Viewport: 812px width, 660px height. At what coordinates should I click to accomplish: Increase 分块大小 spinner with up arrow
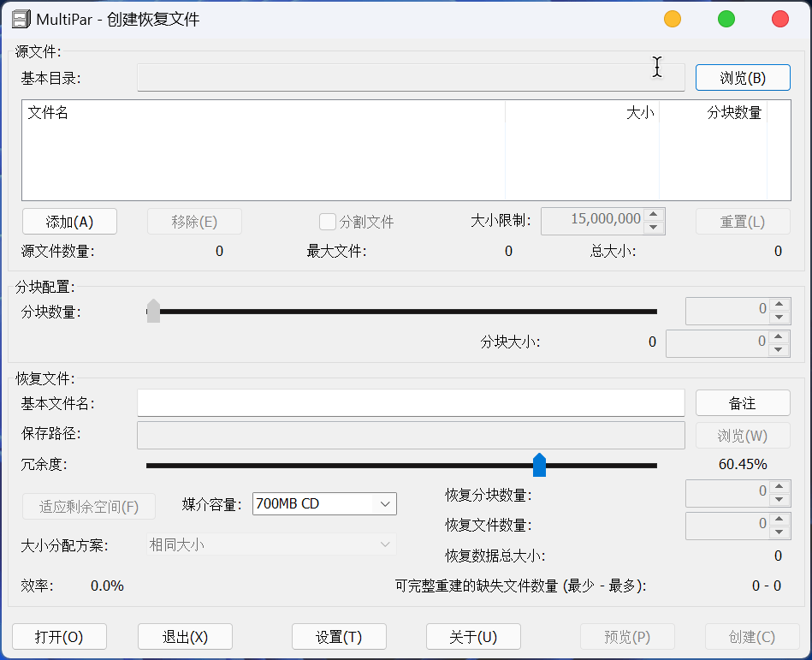coord(779,336)
